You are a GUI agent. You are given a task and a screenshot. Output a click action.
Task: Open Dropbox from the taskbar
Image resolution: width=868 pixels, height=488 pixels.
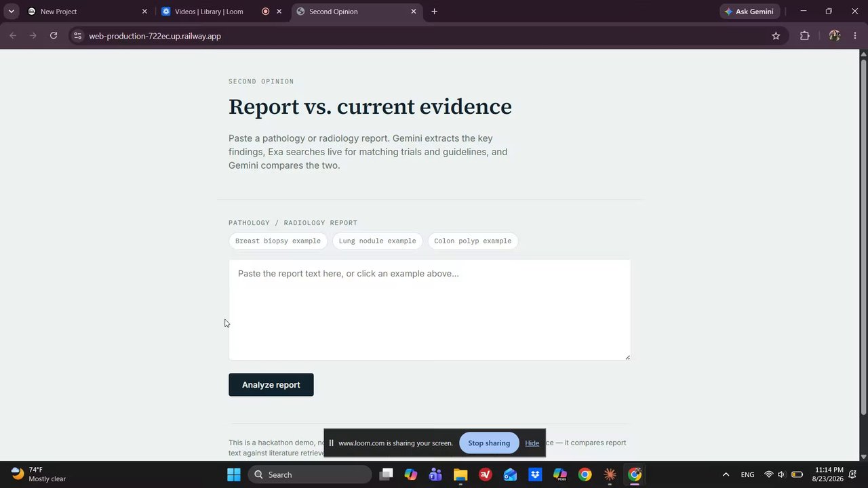click(535, 474)
